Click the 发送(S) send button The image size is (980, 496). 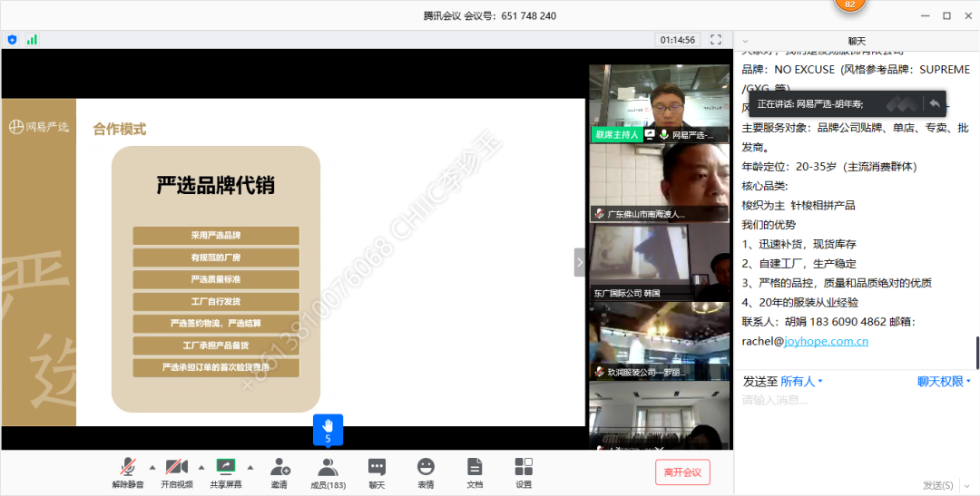[x=938, y=485]
